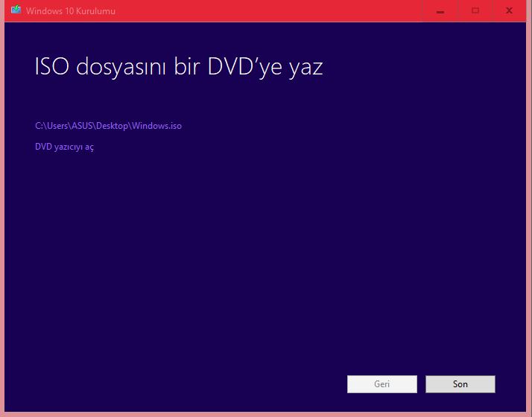Go back with the Geri button
The width and height of the screenshot is (532, 417).
click(382, 384)
